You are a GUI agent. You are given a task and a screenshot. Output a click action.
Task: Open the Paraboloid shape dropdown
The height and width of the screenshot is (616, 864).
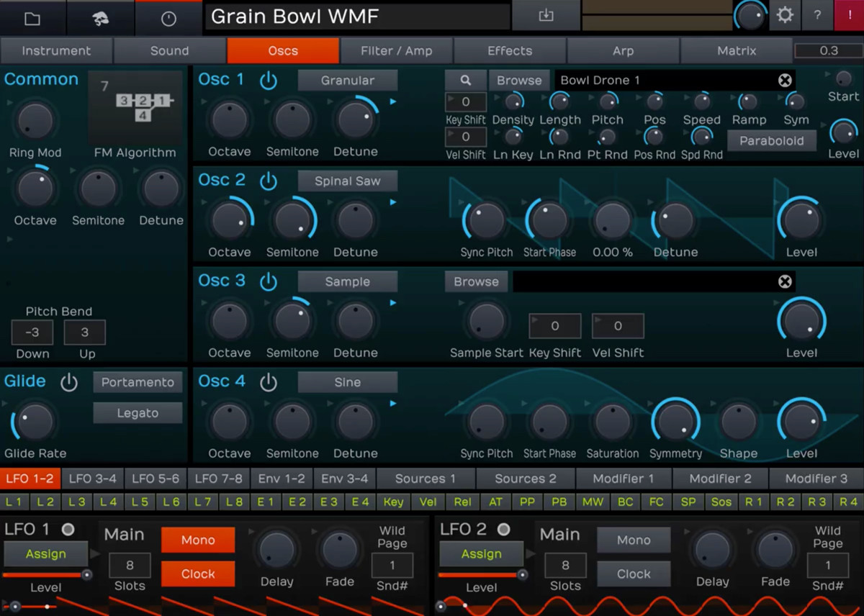[x=771, y=141]
